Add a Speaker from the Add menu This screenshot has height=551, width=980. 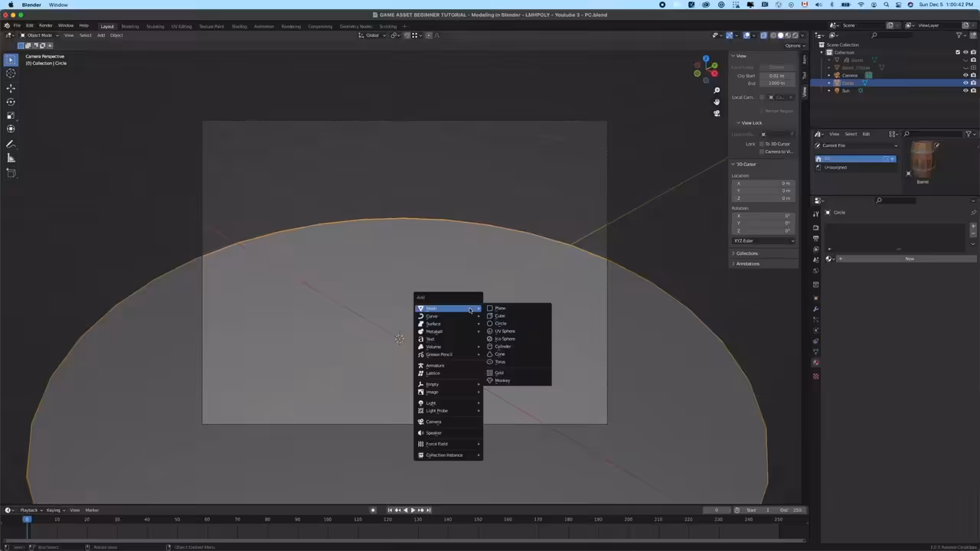tap(449, 432)
